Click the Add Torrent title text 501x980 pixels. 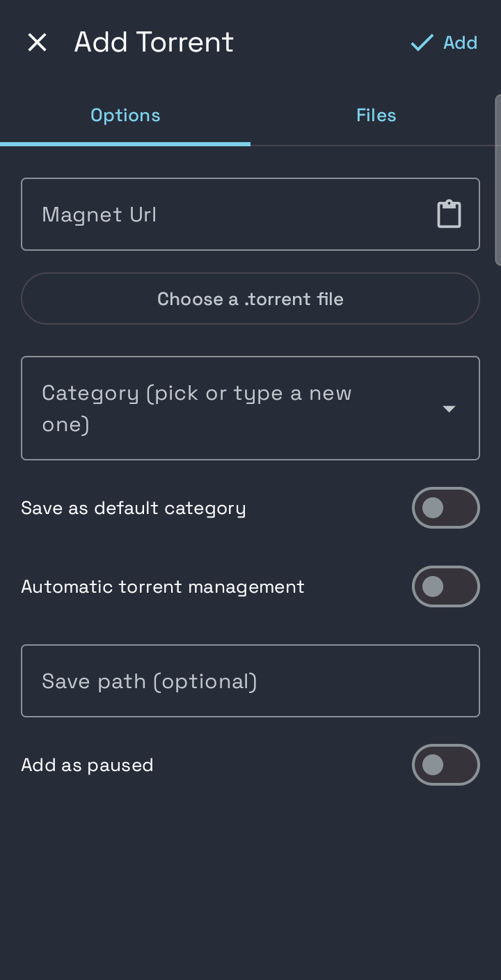click(154, 42)
